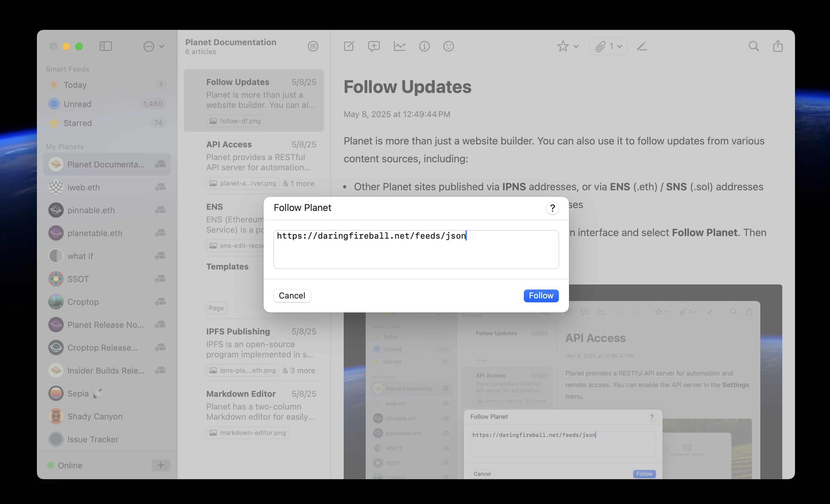Click the smiley face avatar icon

(x=448, y=46)
